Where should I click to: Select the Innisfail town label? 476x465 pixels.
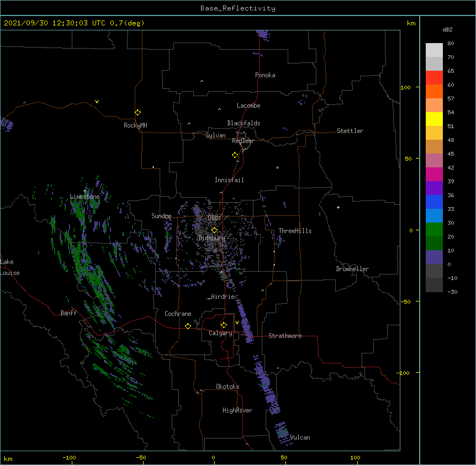pos(229,180)
